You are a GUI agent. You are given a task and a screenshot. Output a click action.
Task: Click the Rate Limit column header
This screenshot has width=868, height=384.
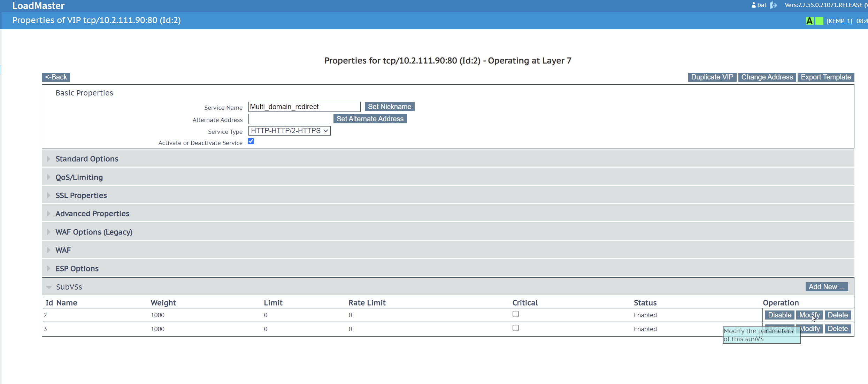click(367, 303)
